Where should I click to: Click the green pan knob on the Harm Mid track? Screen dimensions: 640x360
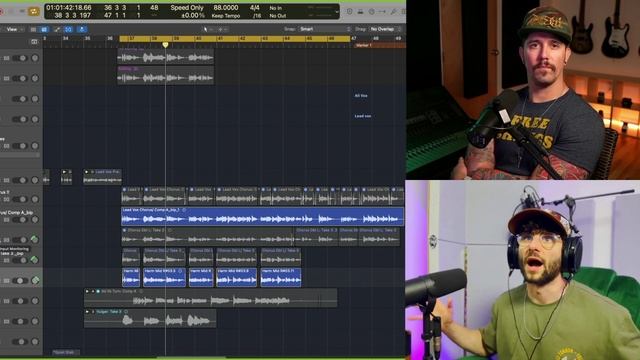(x=35, y=280)
